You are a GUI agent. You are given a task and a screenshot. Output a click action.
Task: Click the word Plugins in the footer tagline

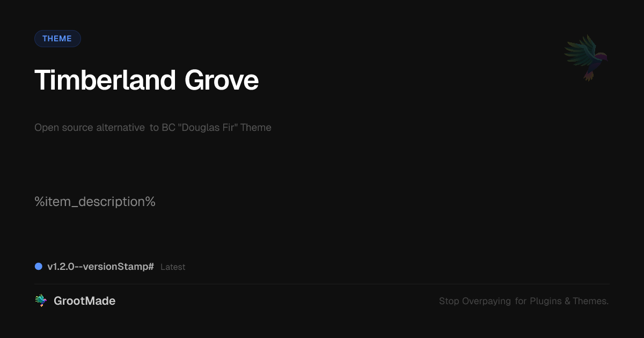coord(546,301)
